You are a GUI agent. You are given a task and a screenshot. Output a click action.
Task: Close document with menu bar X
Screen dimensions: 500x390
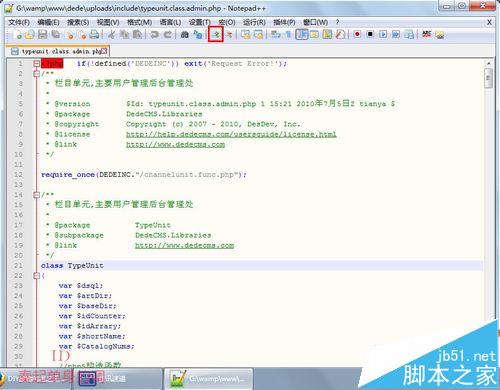tap(489, 22)
